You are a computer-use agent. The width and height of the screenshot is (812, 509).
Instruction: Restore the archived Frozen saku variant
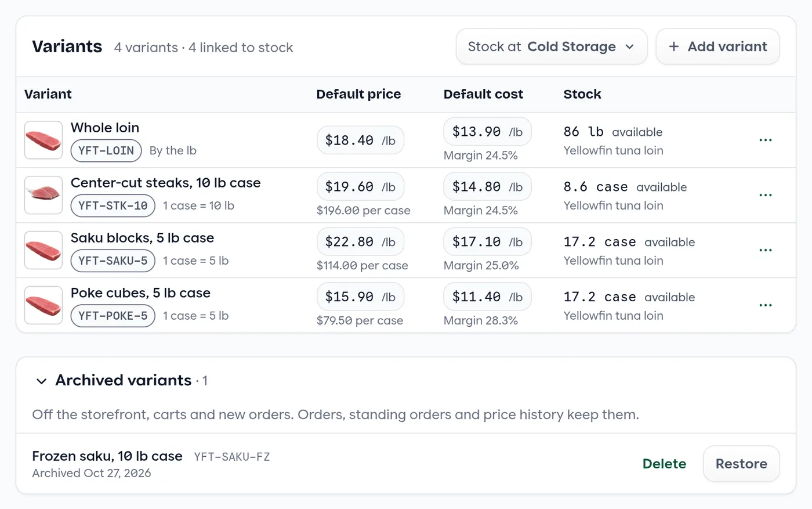[x=741, y=464]
